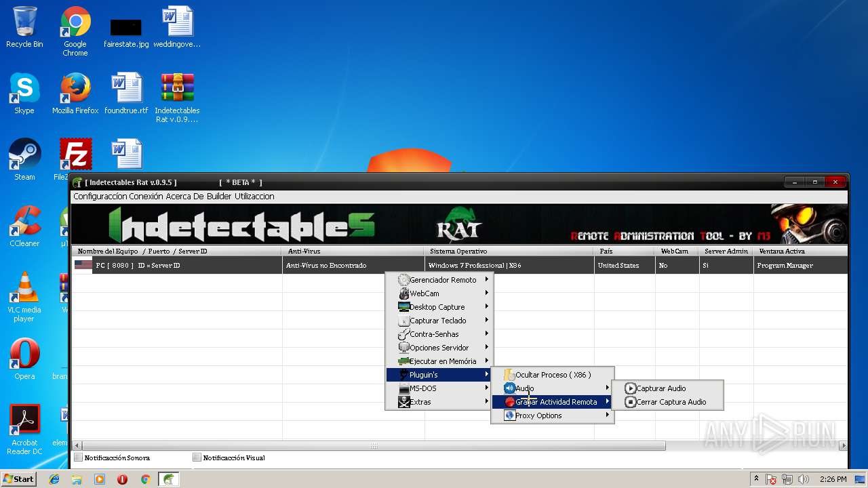Open the Builder menu
Viewport: 868px width, 488px height.
point(220,197)
